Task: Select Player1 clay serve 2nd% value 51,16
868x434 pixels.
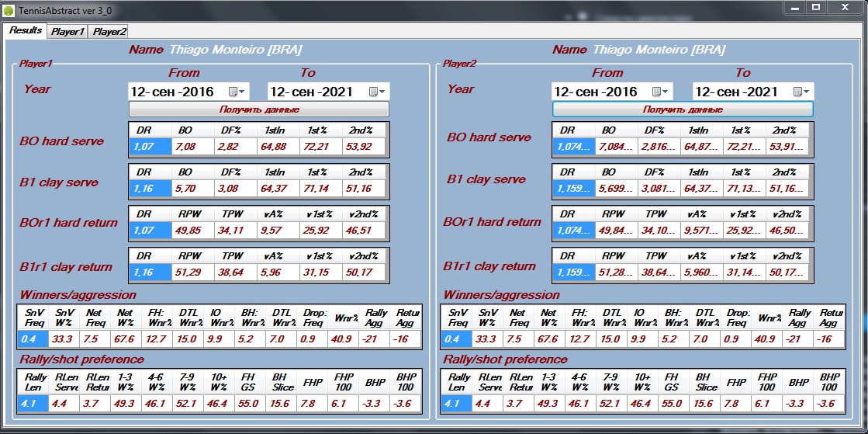Action: tap(364, 189)
